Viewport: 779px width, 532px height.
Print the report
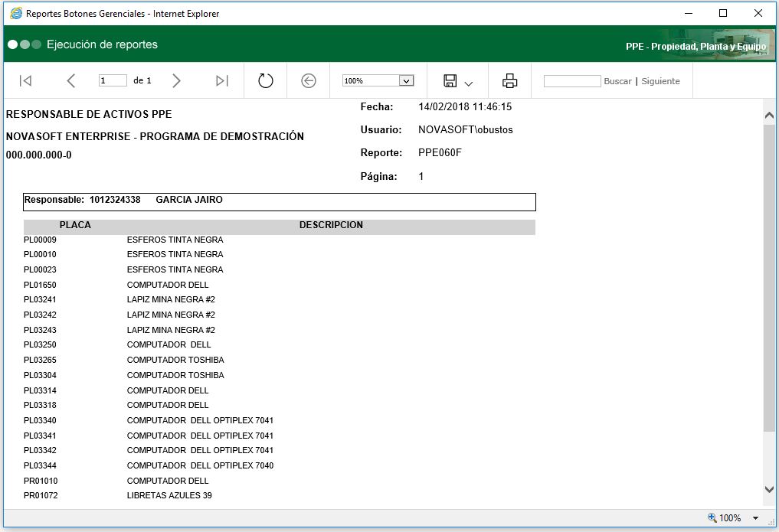click(x=509, y=80)
